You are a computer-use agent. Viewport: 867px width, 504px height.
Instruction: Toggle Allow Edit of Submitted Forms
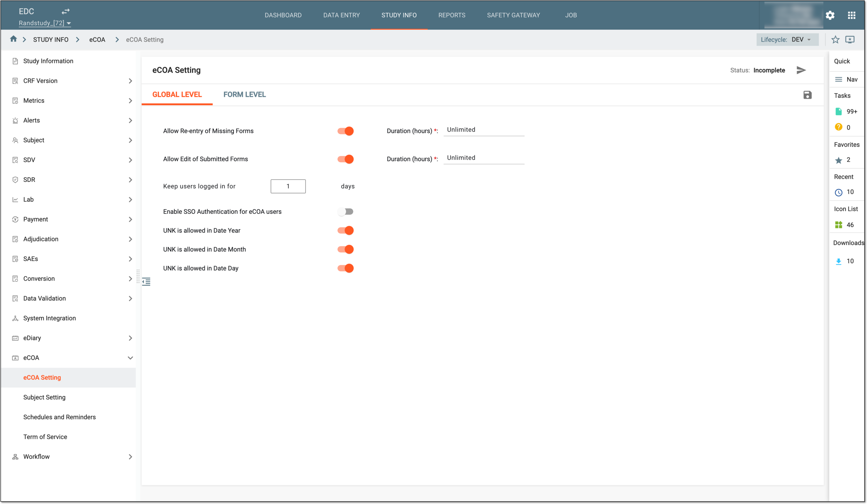[345, 159]
